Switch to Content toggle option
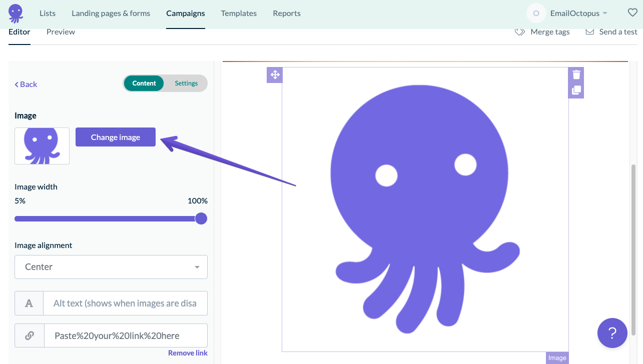The width and height of the screenshot is (643, 364). 144,83
